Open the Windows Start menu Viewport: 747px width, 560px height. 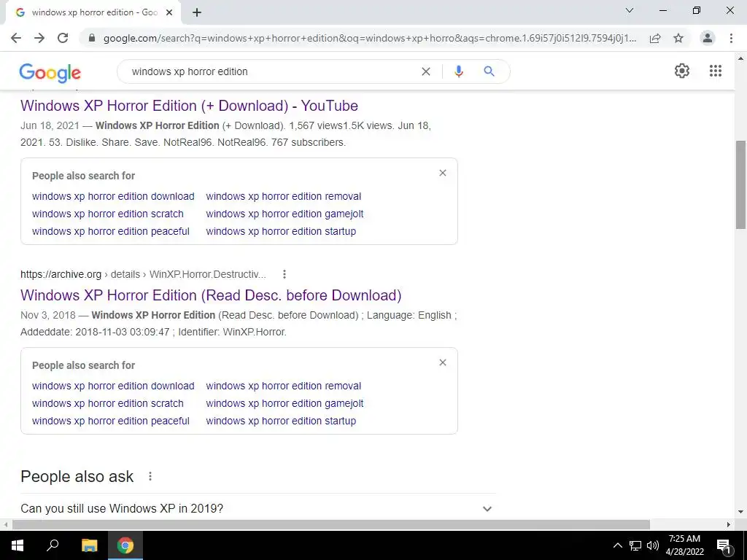pyautogui.click(x=18, y=545)
